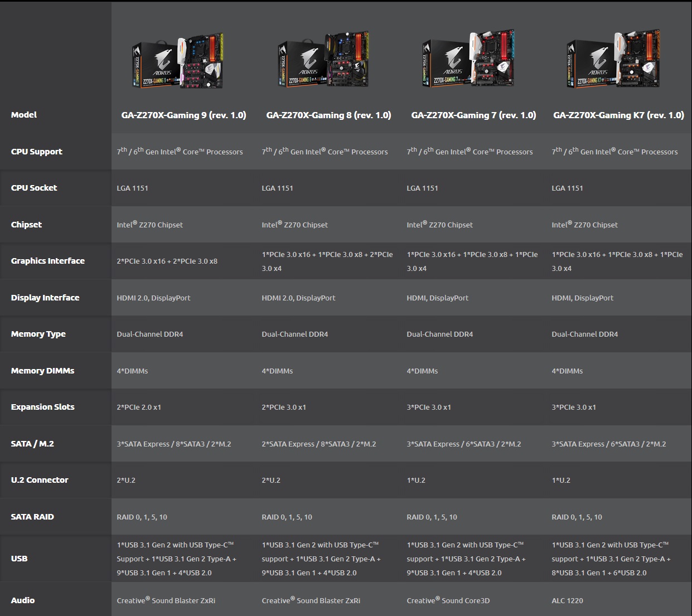The width and height of the screenshot is (692, 616).
Task: Click the 2*SATA Express / 8*SATA3 cell
Action: point(318,444)
